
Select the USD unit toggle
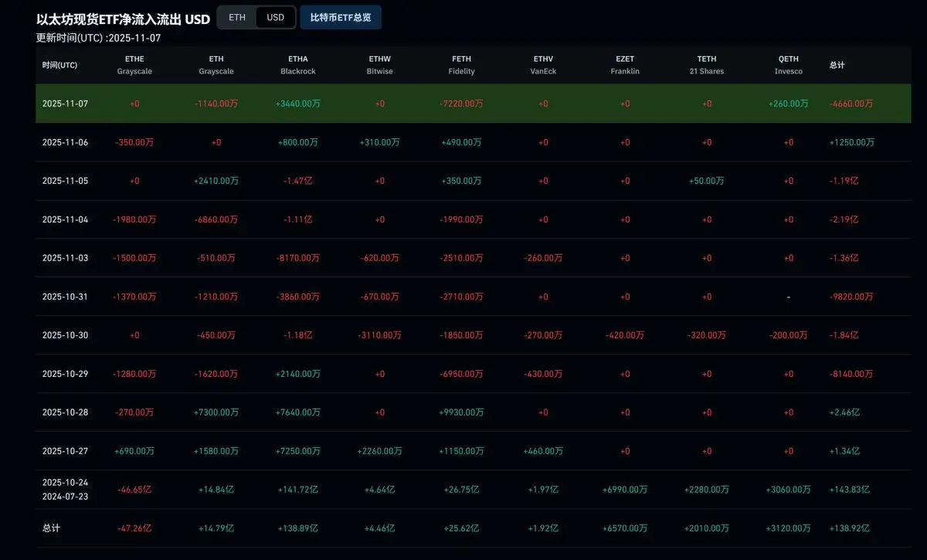coord(275,17)
